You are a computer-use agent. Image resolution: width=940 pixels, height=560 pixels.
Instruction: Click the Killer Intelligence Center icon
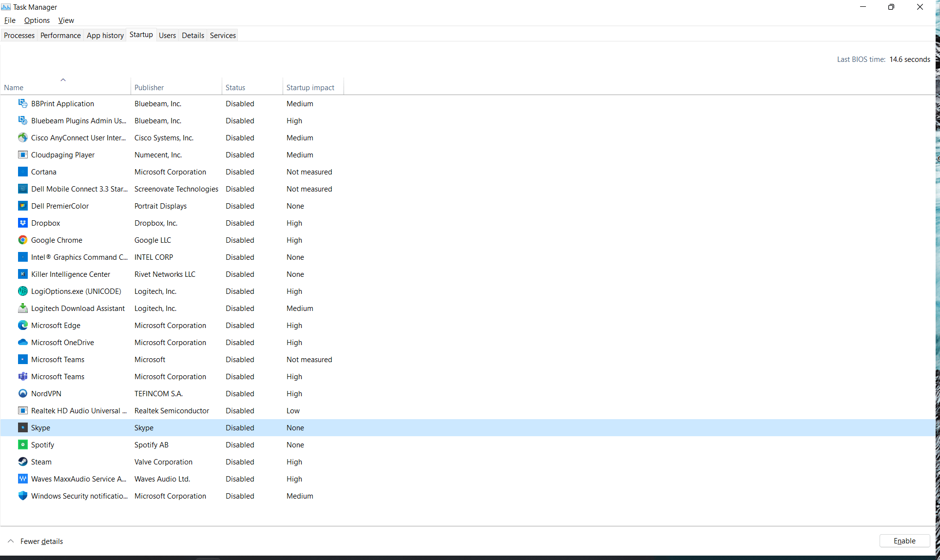coord(22,274)
